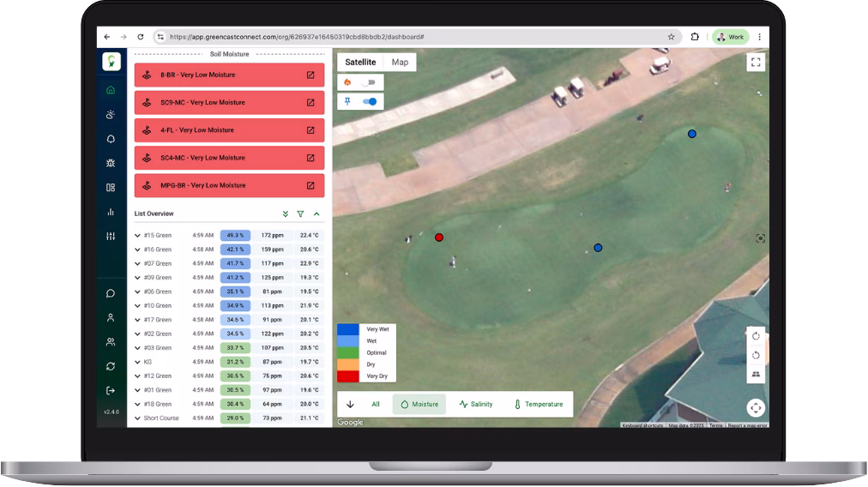
Task: Open browser extensions puzzle icon
Action: pyautogui.click(x=695, y=37)
